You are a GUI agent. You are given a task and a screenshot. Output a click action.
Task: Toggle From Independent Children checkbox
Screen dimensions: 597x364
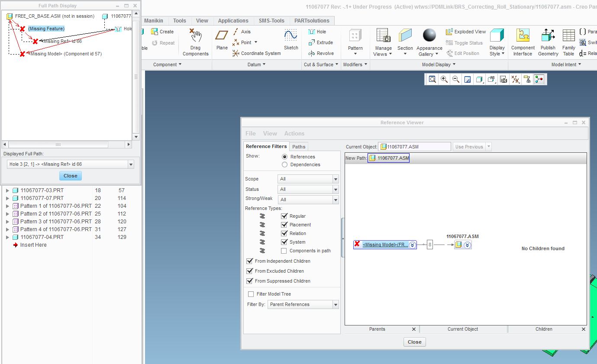[249, 261]
